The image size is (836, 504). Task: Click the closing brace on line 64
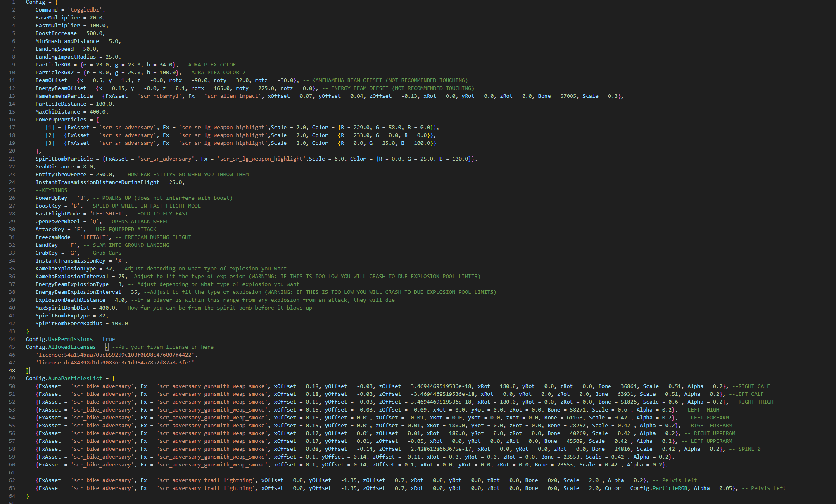(28, 496)
